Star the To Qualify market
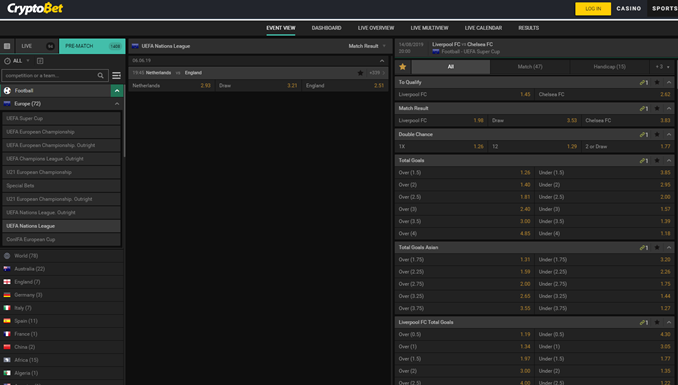 pyautogui.click(x=657, y=82)
